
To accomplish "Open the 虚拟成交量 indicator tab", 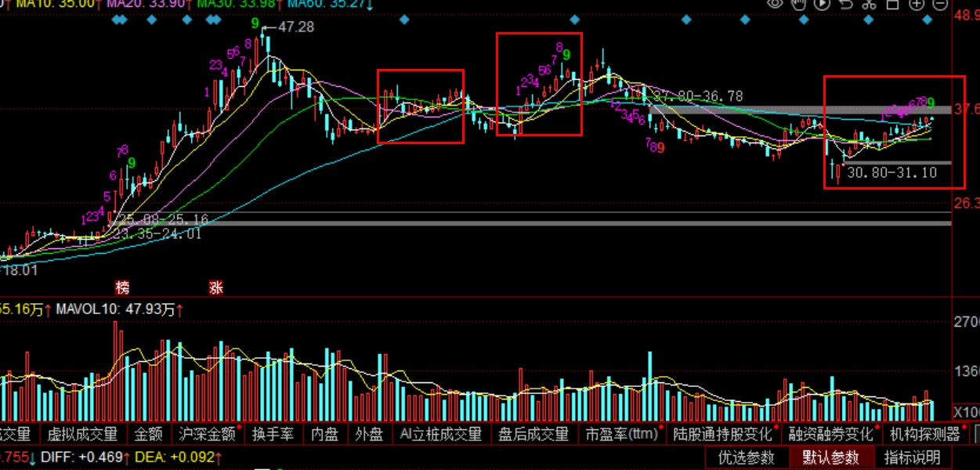I will [82, 433].
